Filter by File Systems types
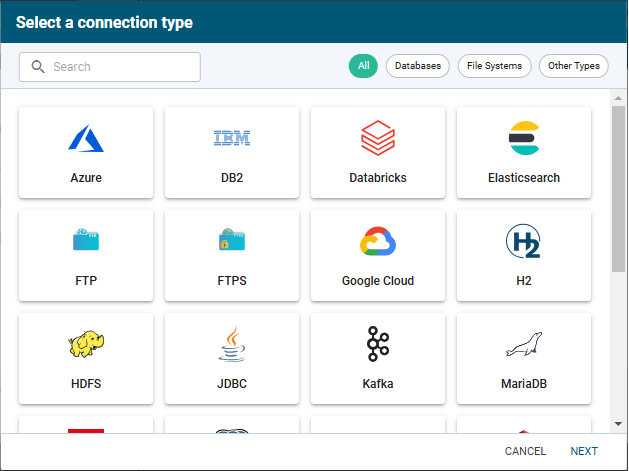The image size is (629, 471). click(495, 66)
